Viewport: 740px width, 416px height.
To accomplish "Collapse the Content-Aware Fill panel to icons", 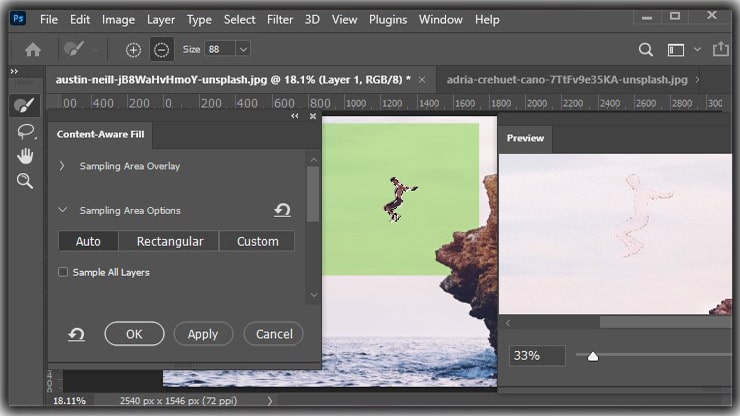I will click(294, 116).
